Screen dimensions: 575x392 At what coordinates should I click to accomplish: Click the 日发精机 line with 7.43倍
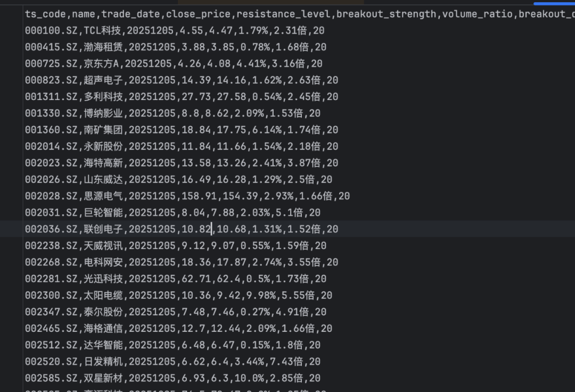[x=172, y=362]
